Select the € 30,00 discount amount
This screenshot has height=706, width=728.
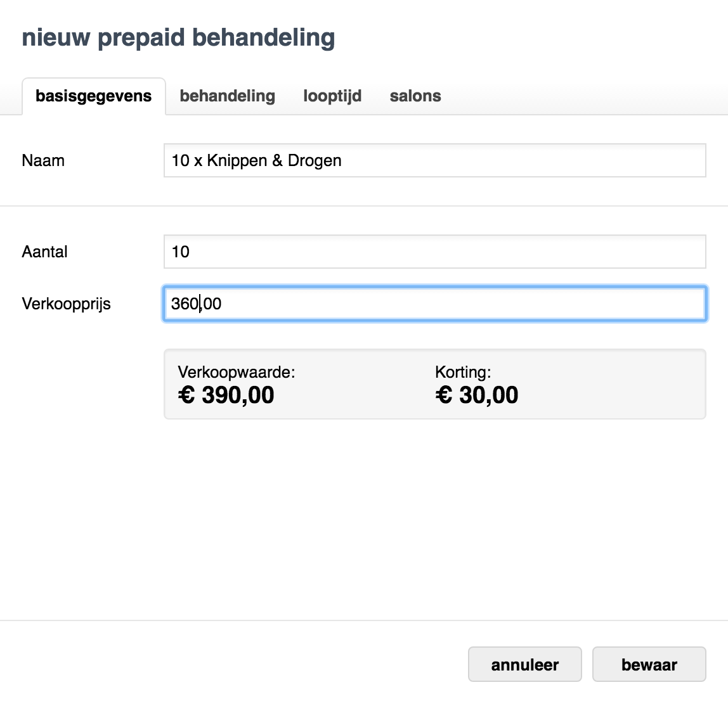[x=477, y=395]
